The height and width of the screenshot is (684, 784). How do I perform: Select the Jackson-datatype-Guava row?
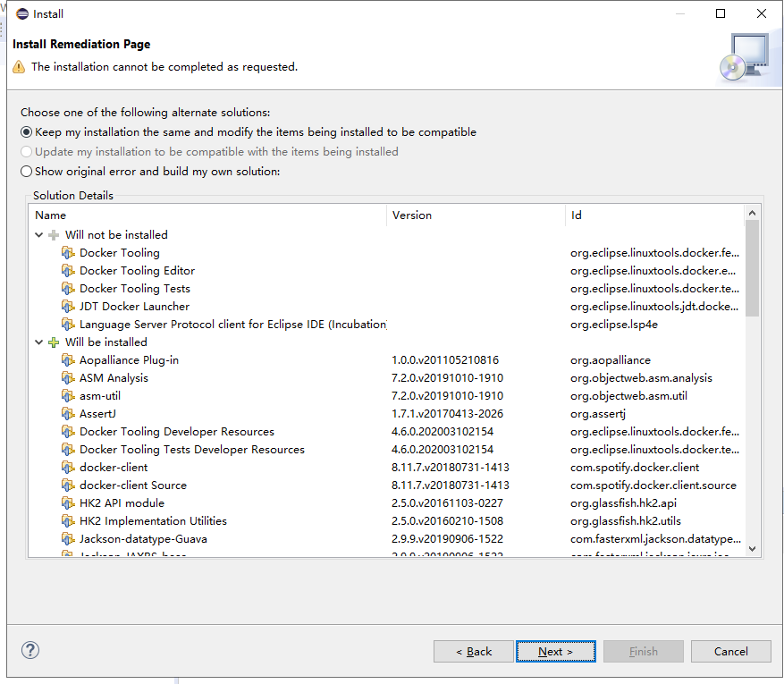click(x=386, y=539)
